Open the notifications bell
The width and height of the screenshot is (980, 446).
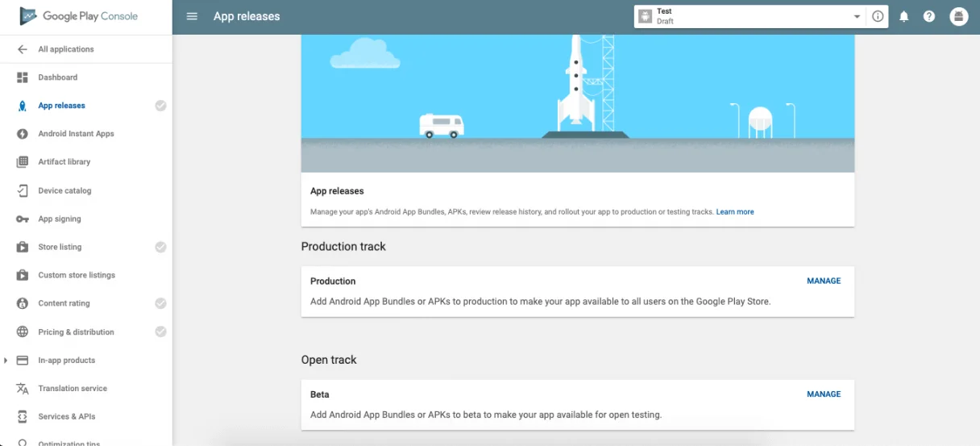pos(904,16)
